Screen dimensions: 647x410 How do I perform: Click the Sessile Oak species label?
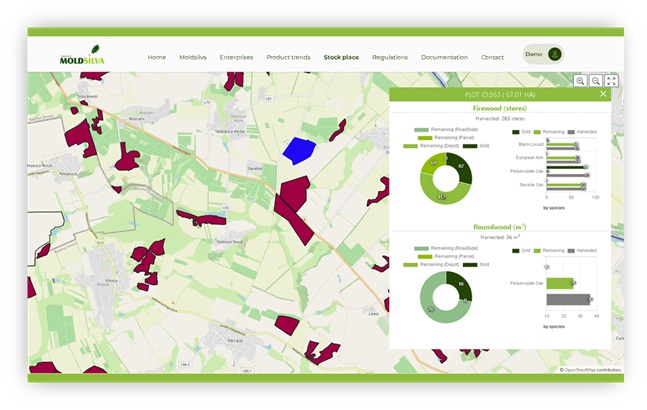click(531, 185)
